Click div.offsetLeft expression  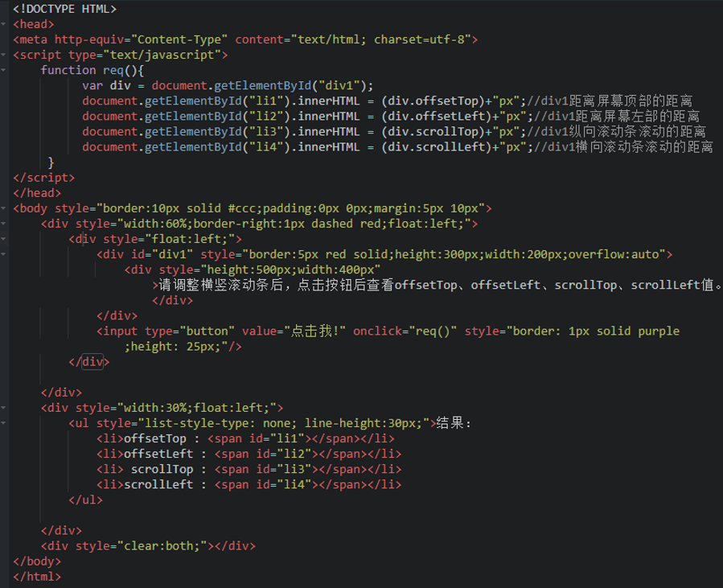click(x=436, y=116)
